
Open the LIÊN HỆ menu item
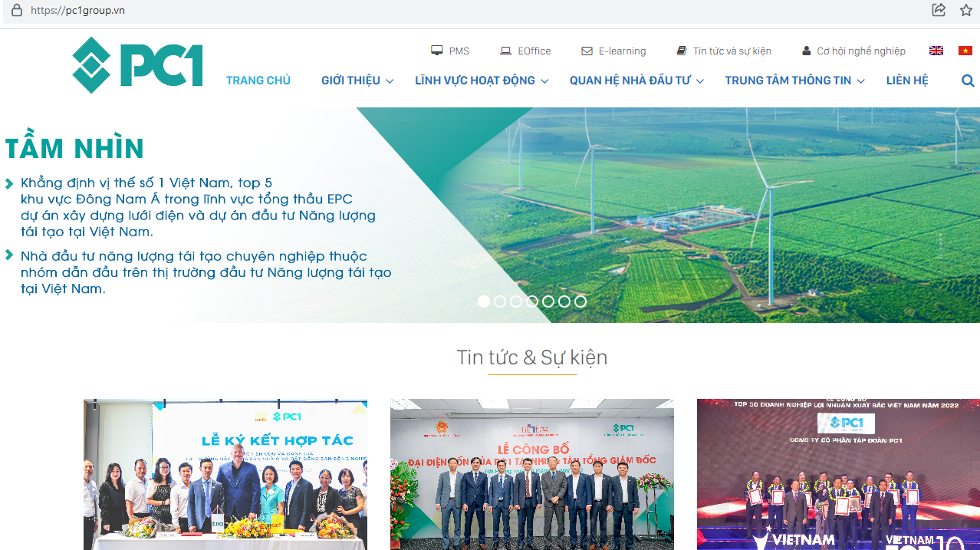(907, 80)
